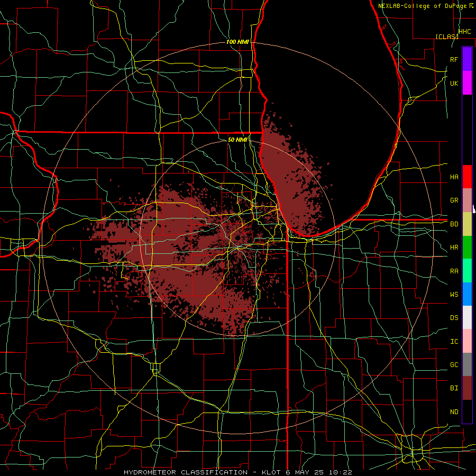This screenshot has width=476, height=476.
Task: Click the KLOT station identifier
Action: coord(271,472)
